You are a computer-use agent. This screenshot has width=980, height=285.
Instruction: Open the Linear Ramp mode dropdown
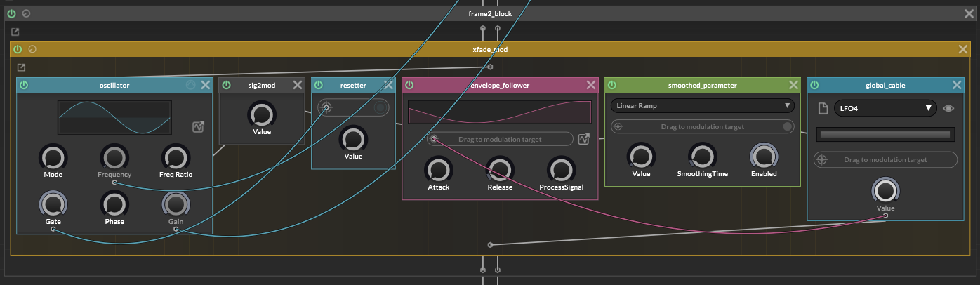pyautogui.click(x=702, y=106)
